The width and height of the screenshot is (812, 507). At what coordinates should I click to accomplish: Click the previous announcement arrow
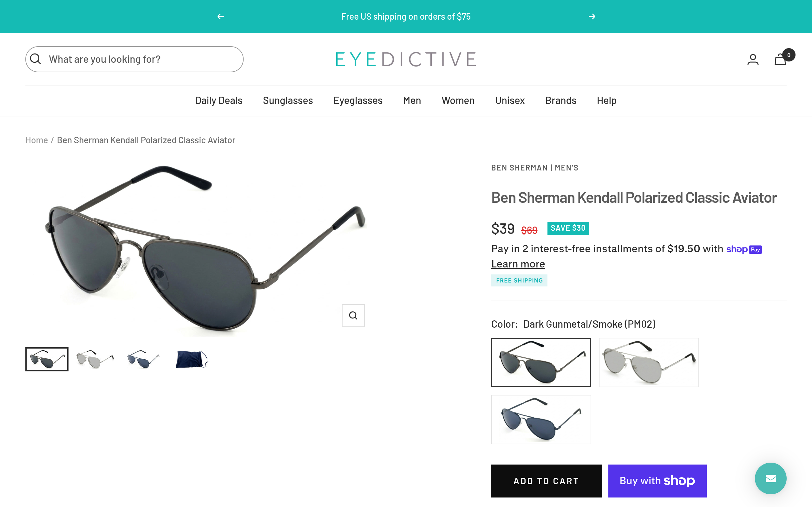[x=220, y=16]
